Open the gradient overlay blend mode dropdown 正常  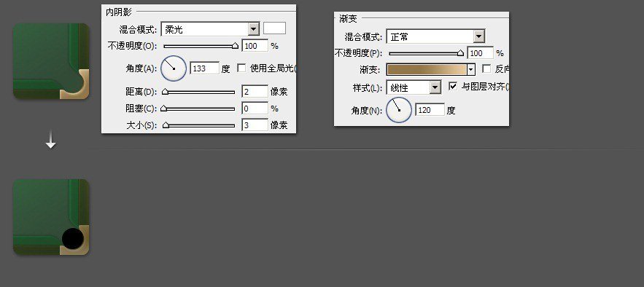point(435,36)
